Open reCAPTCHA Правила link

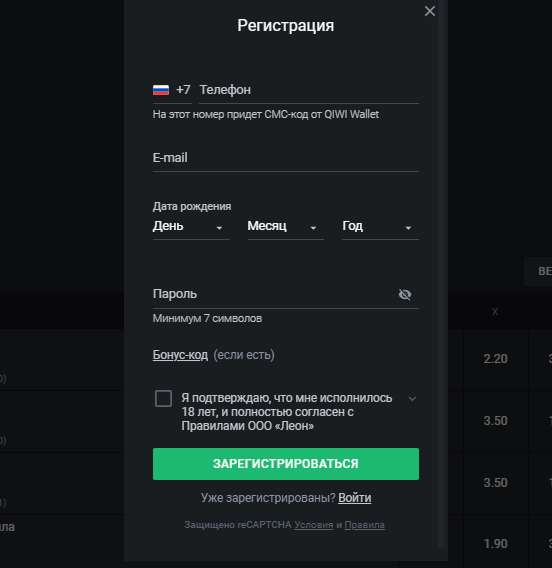click(364, 525)
